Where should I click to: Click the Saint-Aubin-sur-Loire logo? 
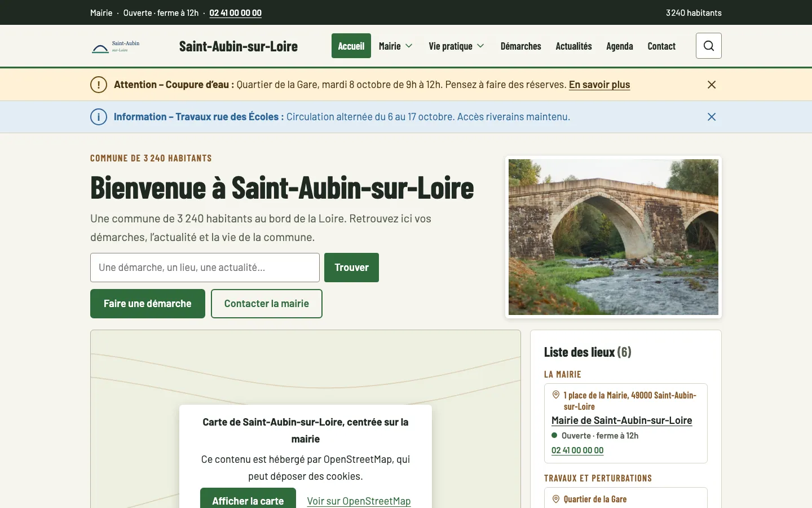click(x=116, y=46)
